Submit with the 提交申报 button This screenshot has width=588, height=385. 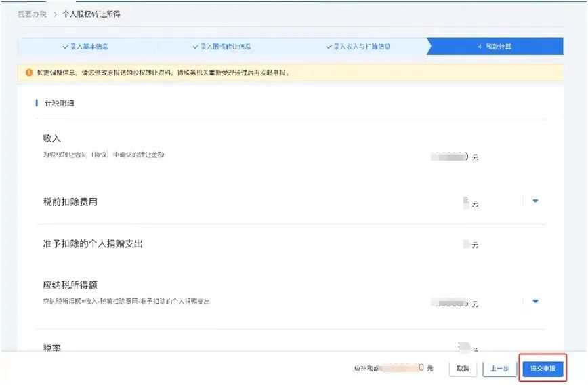click(x=543, y=369)
